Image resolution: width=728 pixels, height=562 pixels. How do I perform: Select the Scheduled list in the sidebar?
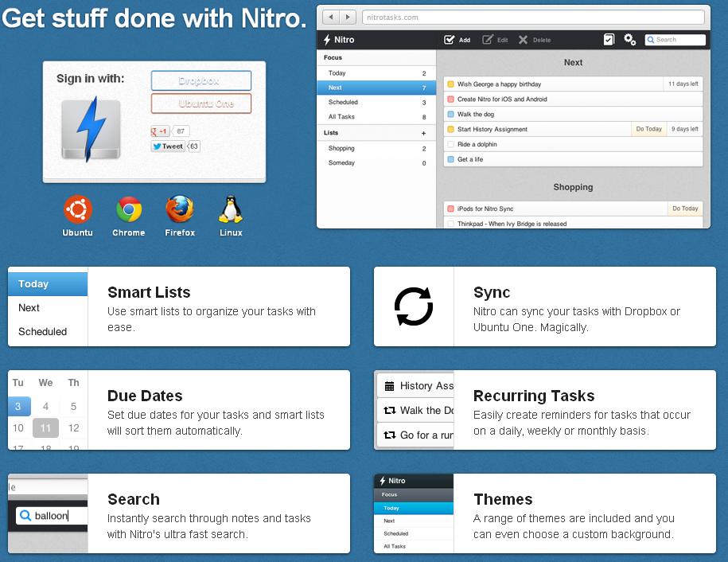(343, 102)
